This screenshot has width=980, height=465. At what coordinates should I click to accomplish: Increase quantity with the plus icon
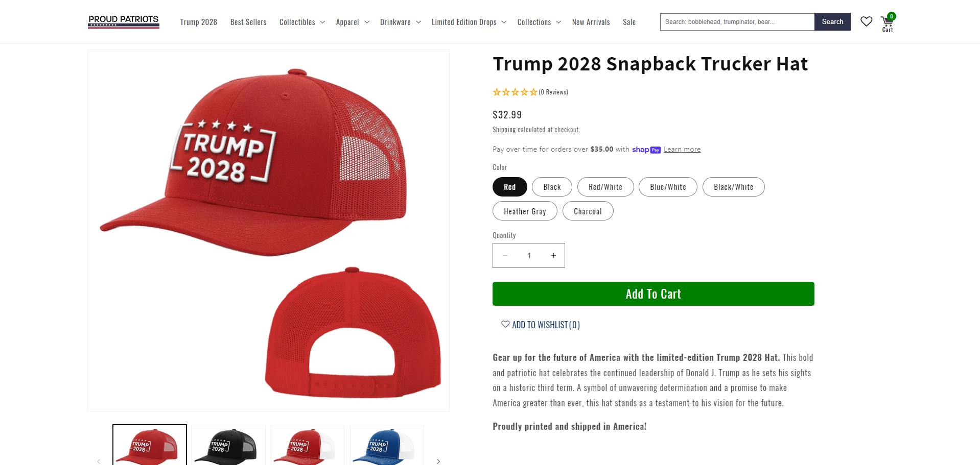[x=553, y=255]
